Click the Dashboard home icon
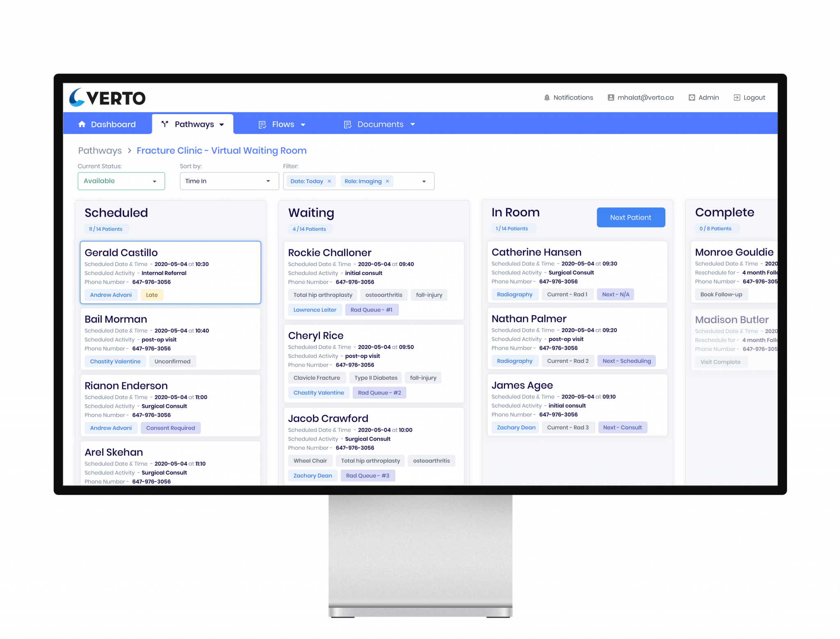The height and width of the screenshot is (639, 840). click(82, 124)
